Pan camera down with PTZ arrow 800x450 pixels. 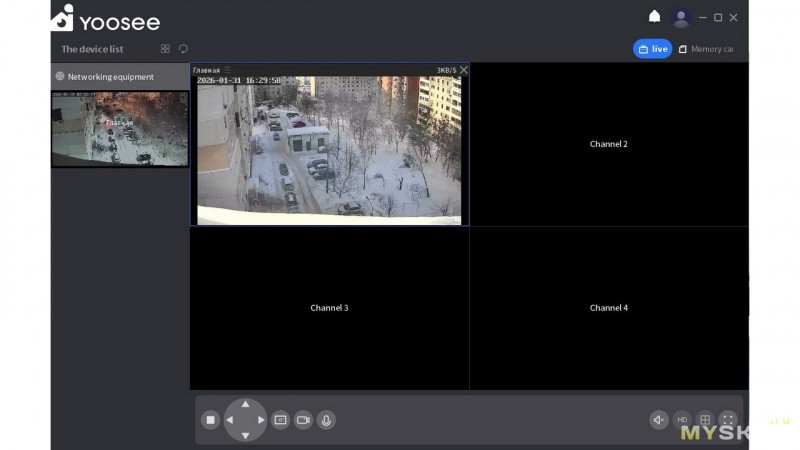[x=245, y=435]
